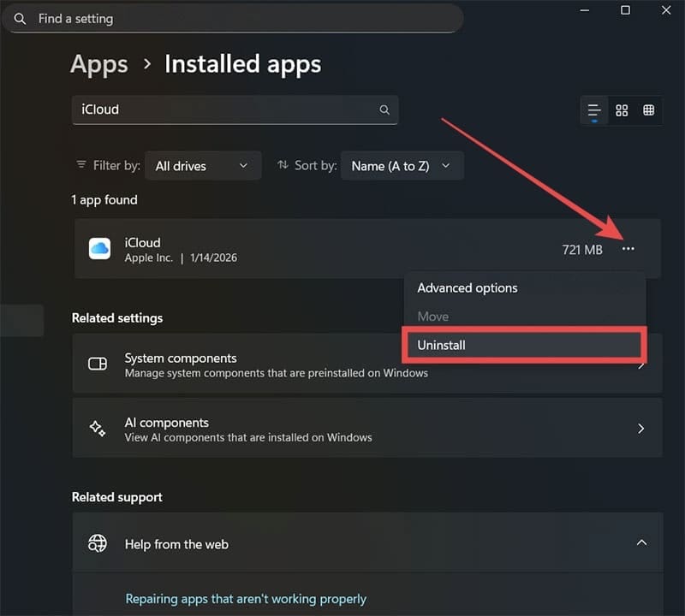Maximize the Settings window

coord(626,10)
